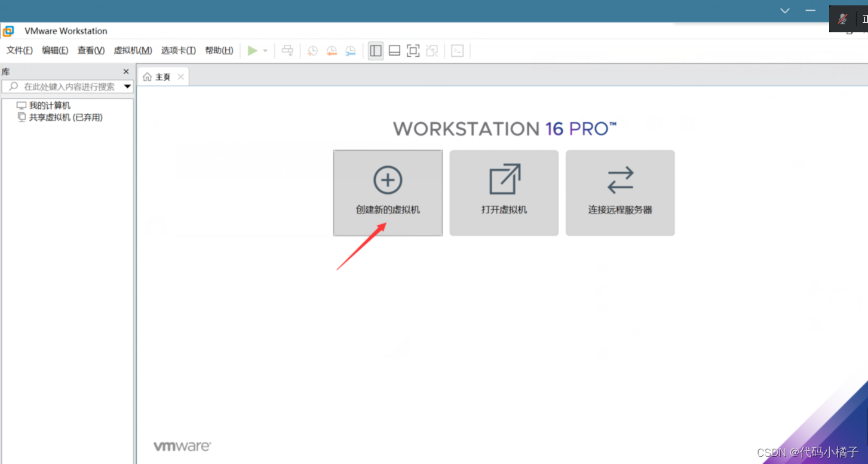Open the 文件(F) menu
868x464 pixels.
[20, 51]
